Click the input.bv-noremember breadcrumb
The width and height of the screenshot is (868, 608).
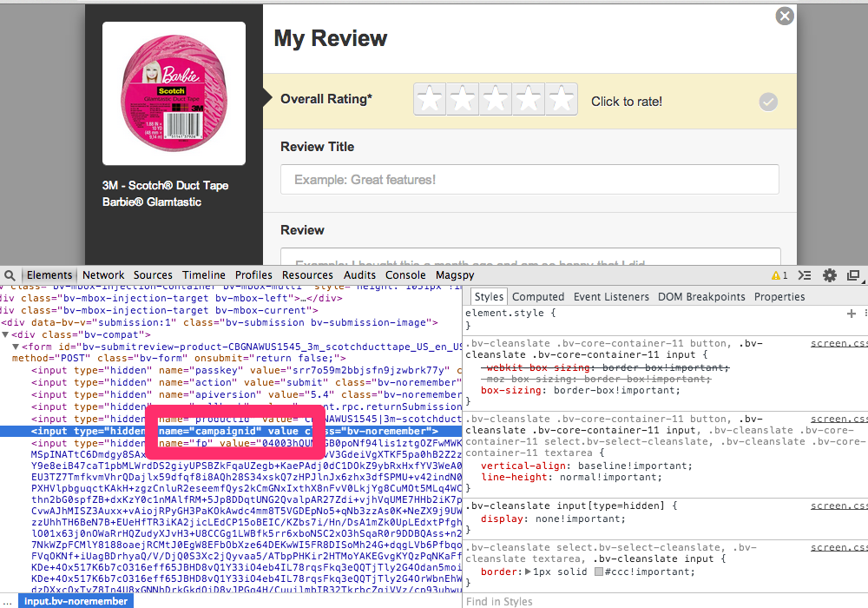[76, 601]
